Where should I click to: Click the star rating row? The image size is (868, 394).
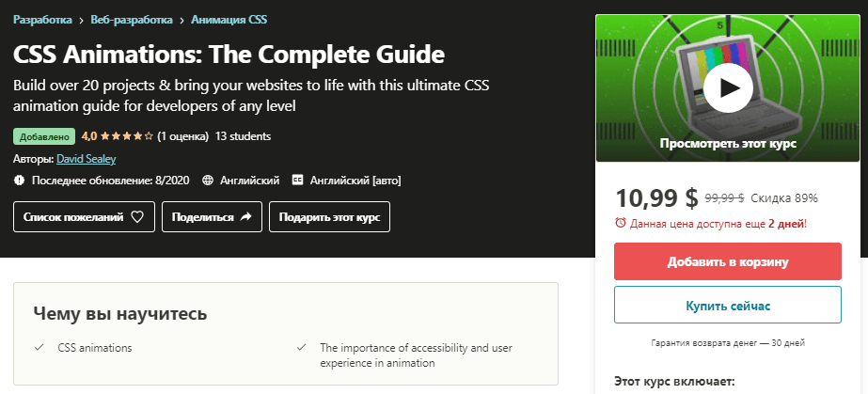coord(126,136)
